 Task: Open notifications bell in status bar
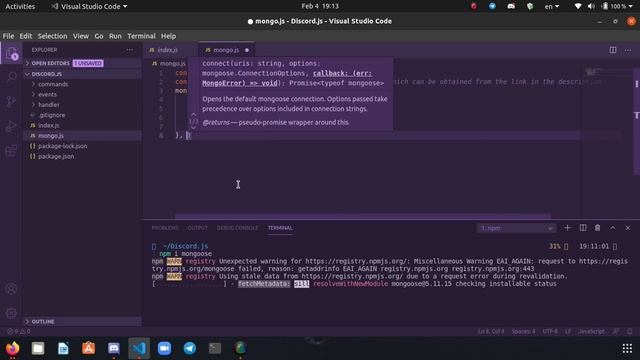tap(630, 331)
